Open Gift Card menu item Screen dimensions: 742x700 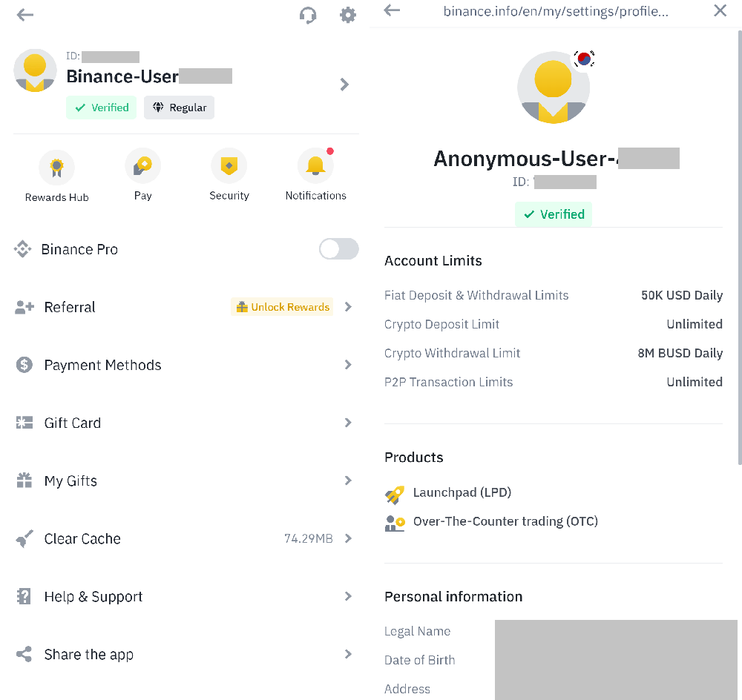coord(185,423)
